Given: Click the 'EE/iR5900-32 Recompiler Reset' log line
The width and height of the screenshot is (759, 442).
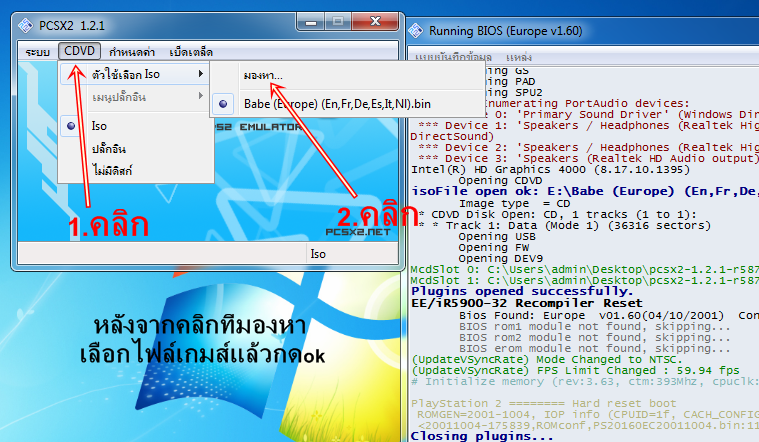Looking at the screenshot, I should 527,304.
